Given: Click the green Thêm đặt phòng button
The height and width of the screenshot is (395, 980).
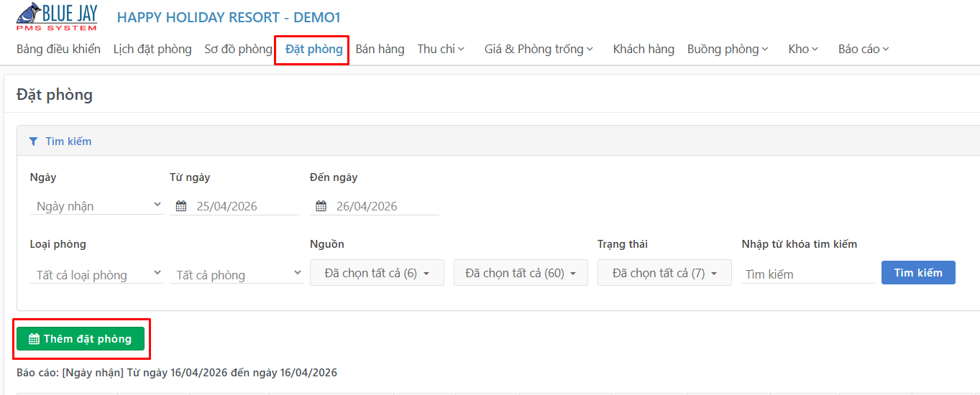Looking at the screenshot, I should coord(81,339).
